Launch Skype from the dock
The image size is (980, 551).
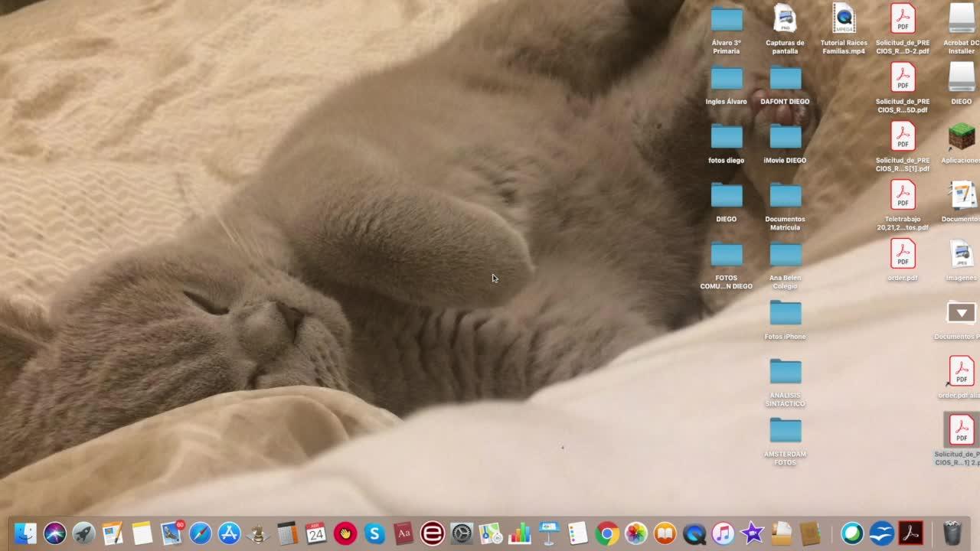(374, 533)
